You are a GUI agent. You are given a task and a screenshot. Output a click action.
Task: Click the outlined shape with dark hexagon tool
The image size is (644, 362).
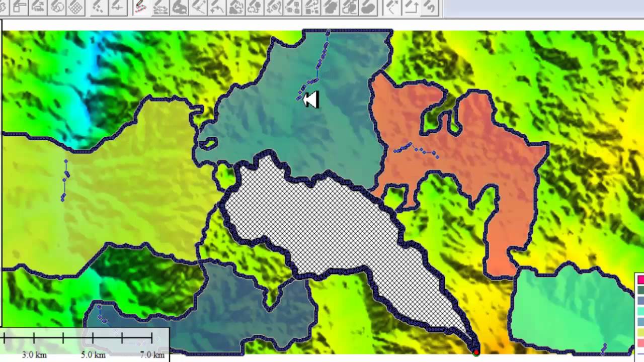pyautogui.click(x=255, y=7)
